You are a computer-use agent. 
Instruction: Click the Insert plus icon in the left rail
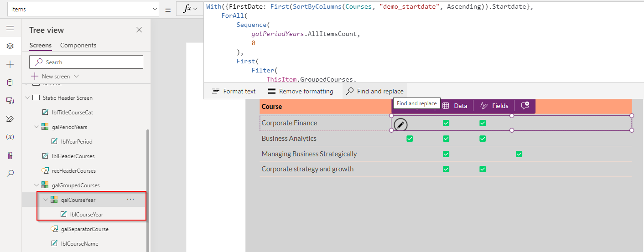pyautogui.click(x=10, y=64)
